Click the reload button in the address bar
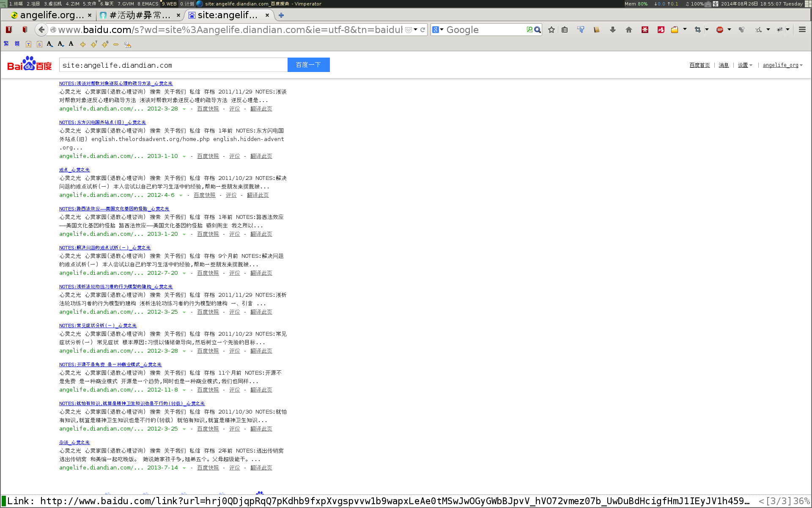Viewport: 812px width, 508px height. pos(422,30)
